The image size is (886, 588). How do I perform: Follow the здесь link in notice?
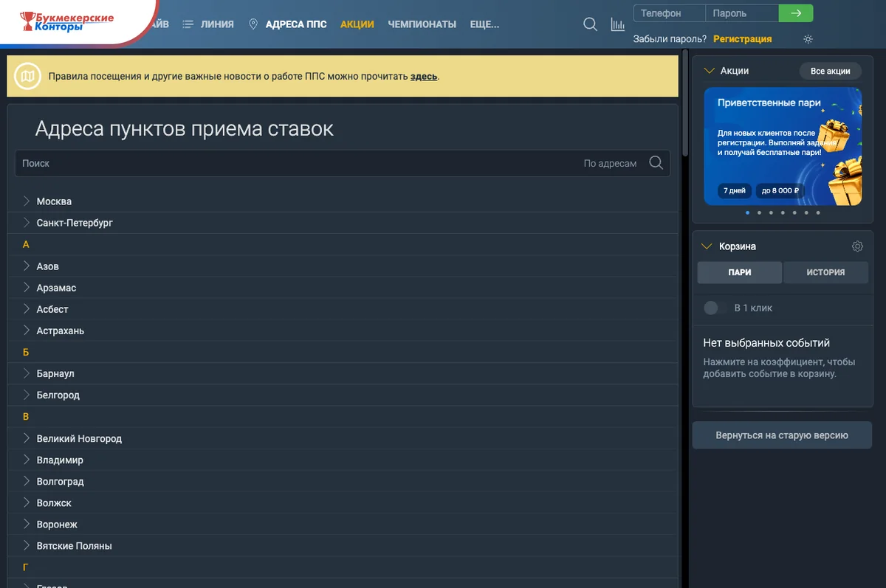[x=424, y=76]
